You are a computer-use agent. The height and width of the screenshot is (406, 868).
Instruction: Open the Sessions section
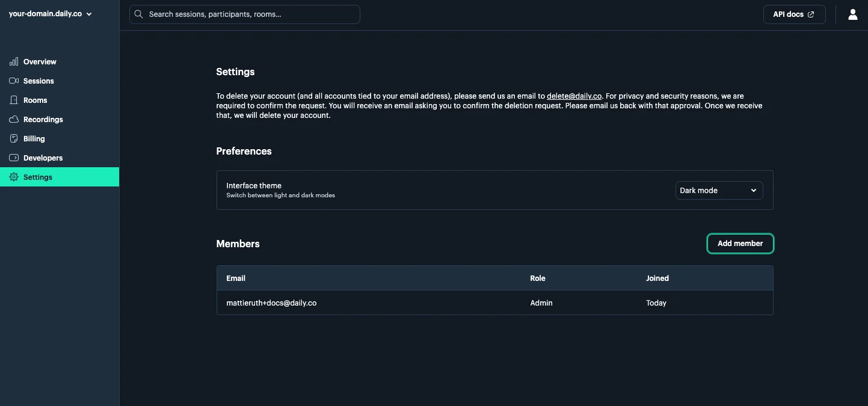60,81
